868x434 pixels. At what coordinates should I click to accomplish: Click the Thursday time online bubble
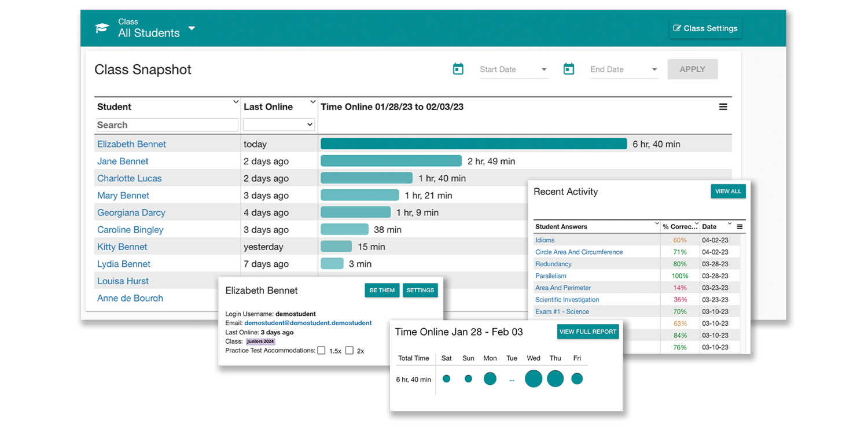(555, 379)
